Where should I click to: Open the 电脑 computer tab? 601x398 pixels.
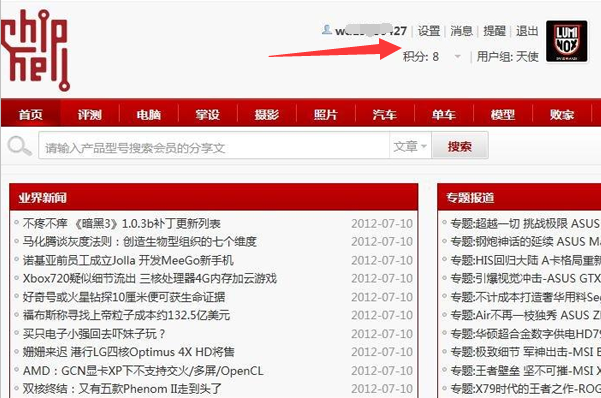click(x=149, y=114)
